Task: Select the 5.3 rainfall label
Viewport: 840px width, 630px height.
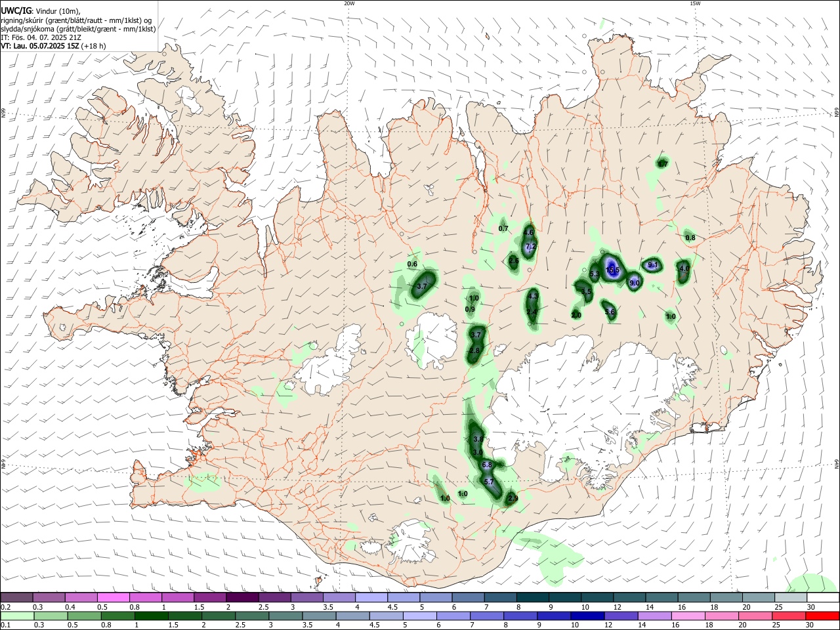Action: click(595, 274)
